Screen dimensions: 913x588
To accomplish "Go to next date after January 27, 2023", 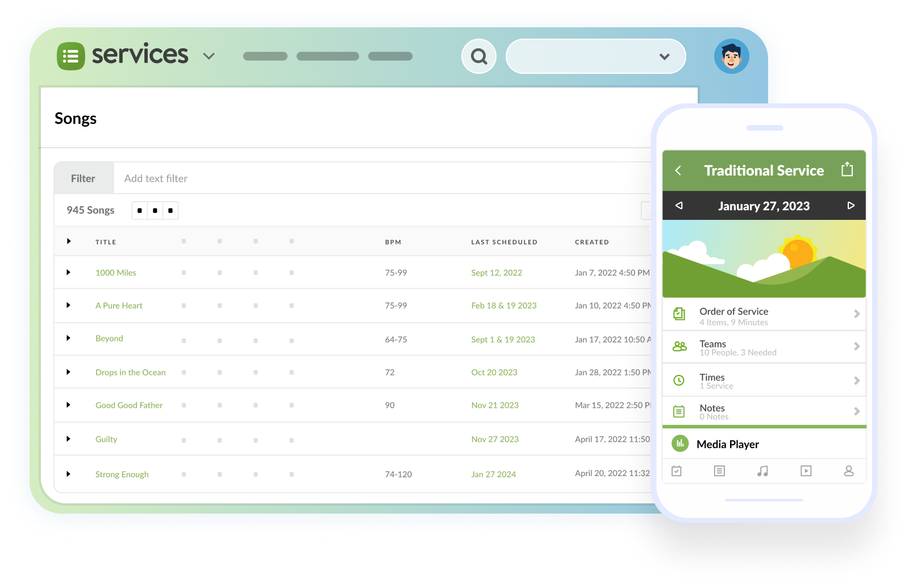I will coord(851,206).
